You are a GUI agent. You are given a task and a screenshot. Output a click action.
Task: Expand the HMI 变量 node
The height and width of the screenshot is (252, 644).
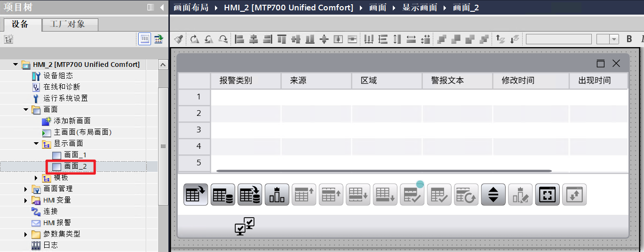pyautogui.click(x=26, y=200)
